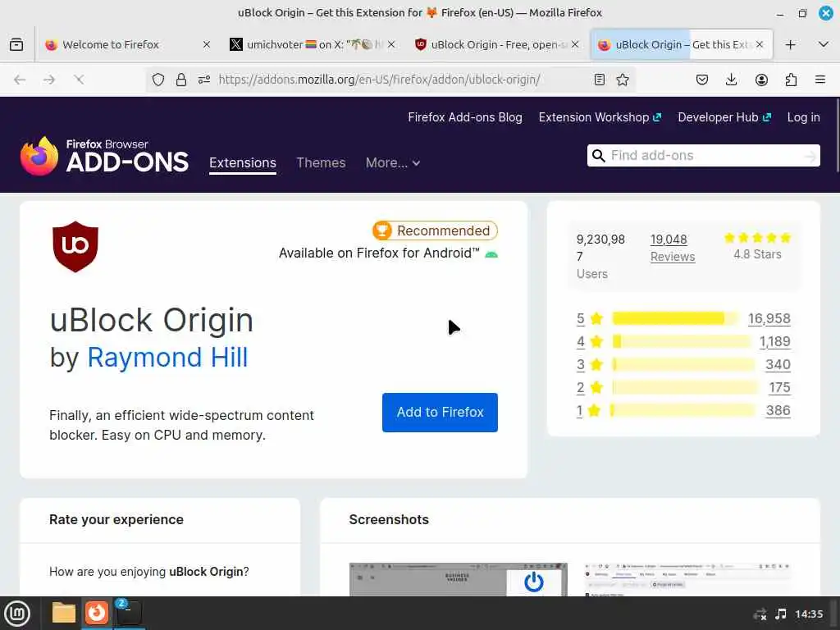Open the 19,048 Reviews link
This screenshot has width=840, height=630.
[x=673, y=248]
